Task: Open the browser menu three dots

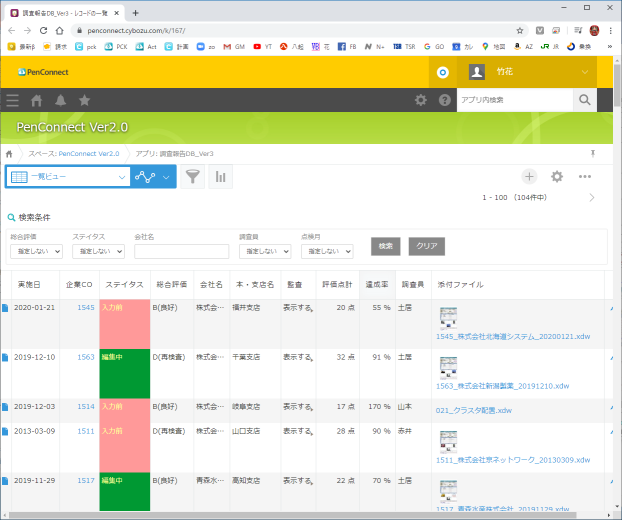Action: tap(611, 31)
